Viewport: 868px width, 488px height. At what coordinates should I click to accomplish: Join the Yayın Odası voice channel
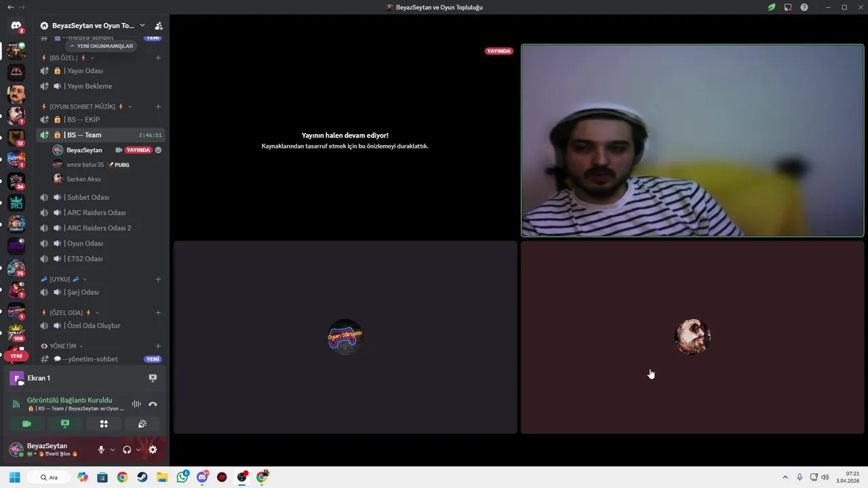click(x=100, y=70)
